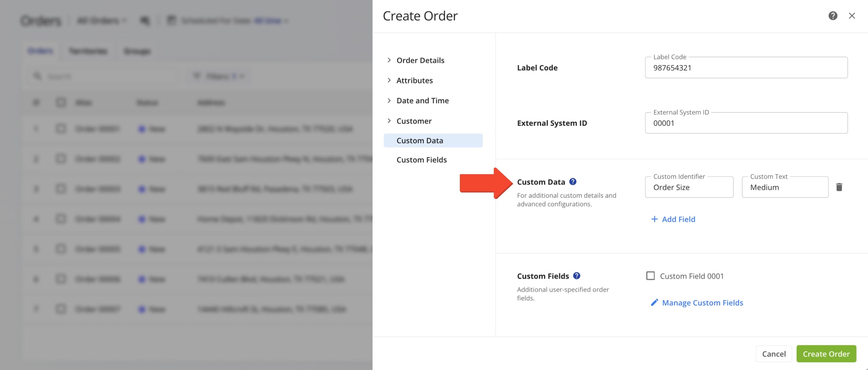The image size is (868, 370).
Task: Select Custom Fields in the sidebar
Action: [422, 160]
